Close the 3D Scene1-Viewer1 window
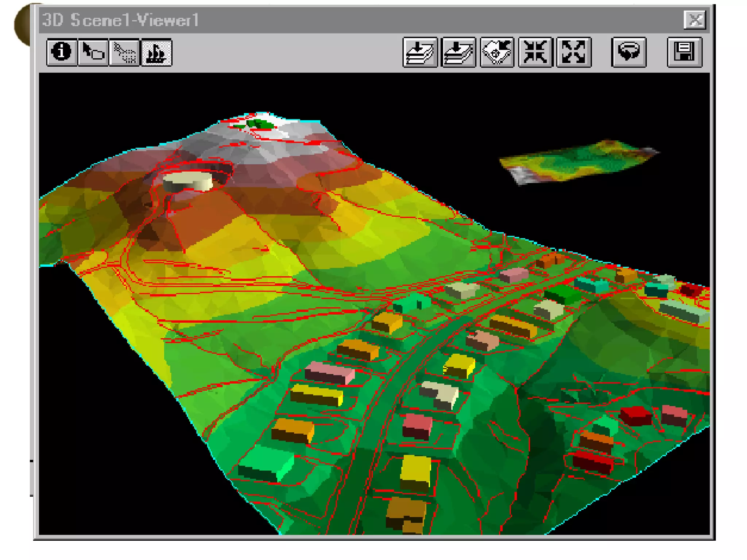Image resolution: width=747 pixels, height=560 pixels. click(694, 20)
